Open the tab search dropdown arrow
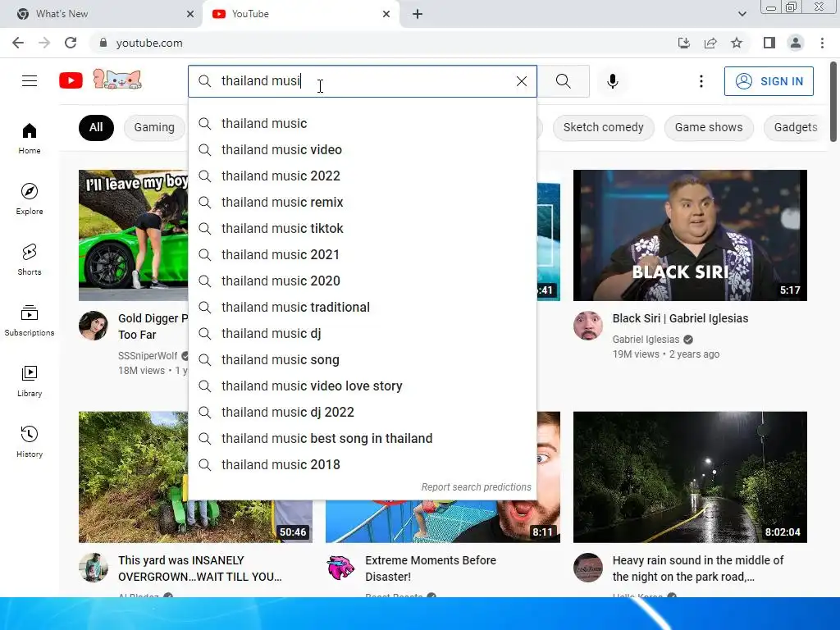 click(x=742, y=14)
